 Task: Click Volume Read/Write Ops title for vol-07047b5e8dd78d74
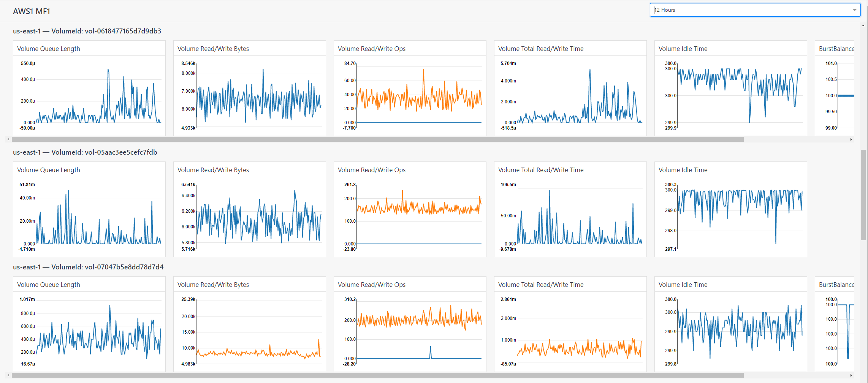(372, 285)
